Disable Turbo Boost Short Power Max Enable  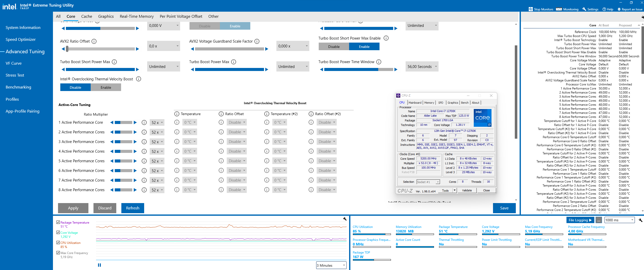click(334, 47)
